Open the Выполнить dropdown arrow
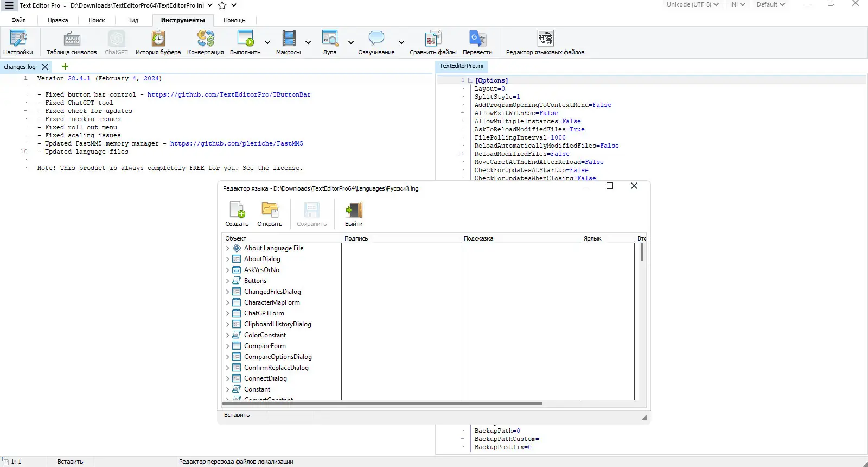This screenshot has height=467, width=868. 267,42
